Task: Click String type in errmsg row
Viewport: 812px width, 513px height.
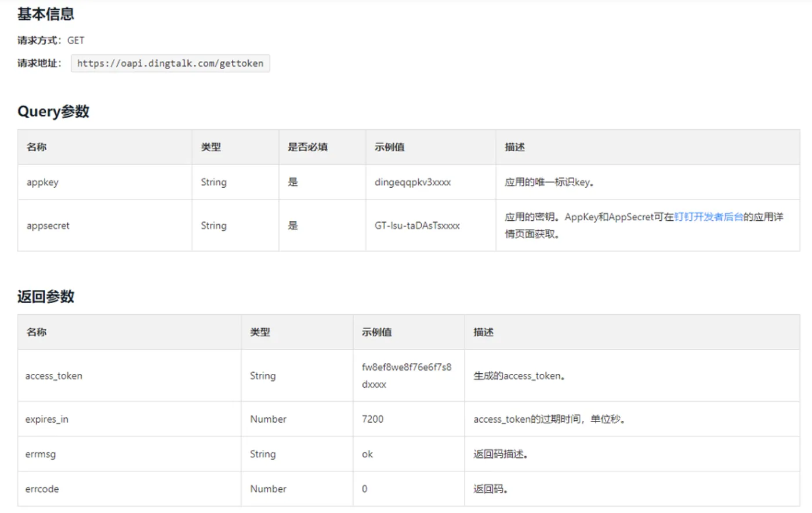Action: point(263,454)
